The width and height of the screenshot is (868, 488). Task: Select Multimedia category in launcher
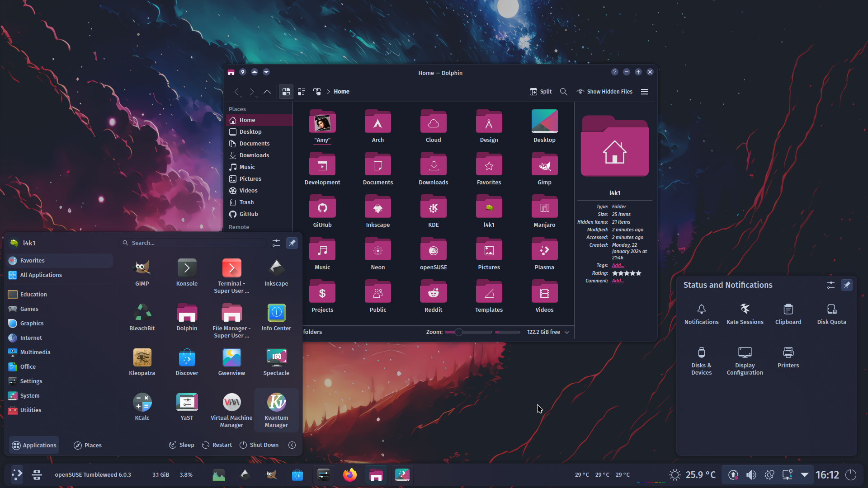click(x=60, y=352)
